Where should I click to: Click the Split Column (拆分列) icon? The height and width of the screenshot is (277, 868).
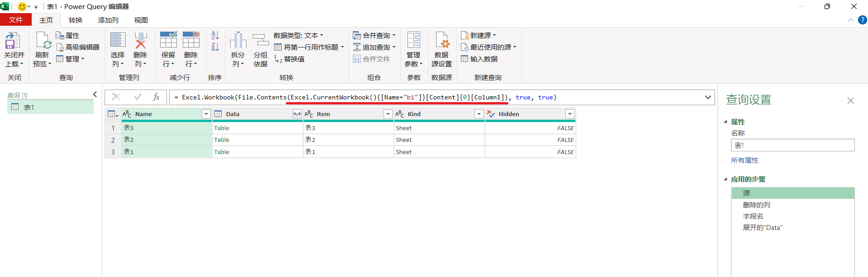238,40
